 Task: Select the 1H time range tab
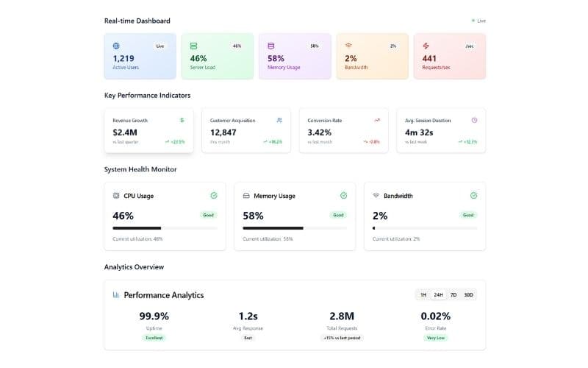pos(423,295)
